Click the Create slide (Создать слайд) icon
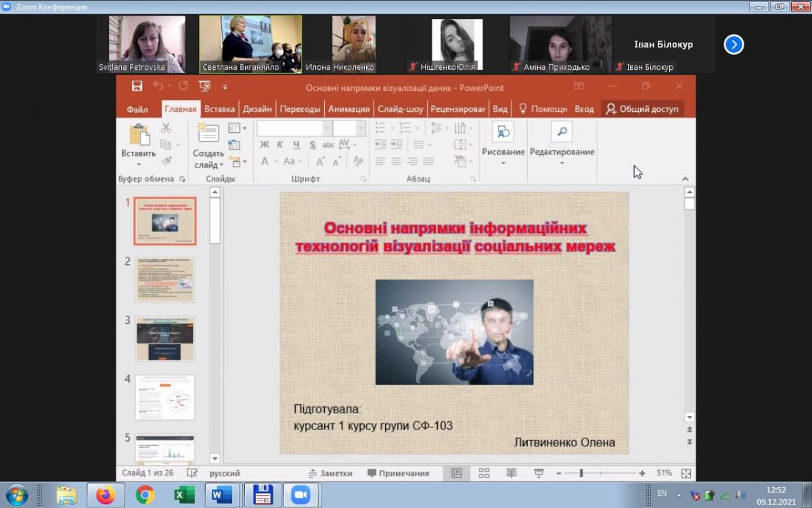Screen dimensions: 812x508 click(208, 133)
